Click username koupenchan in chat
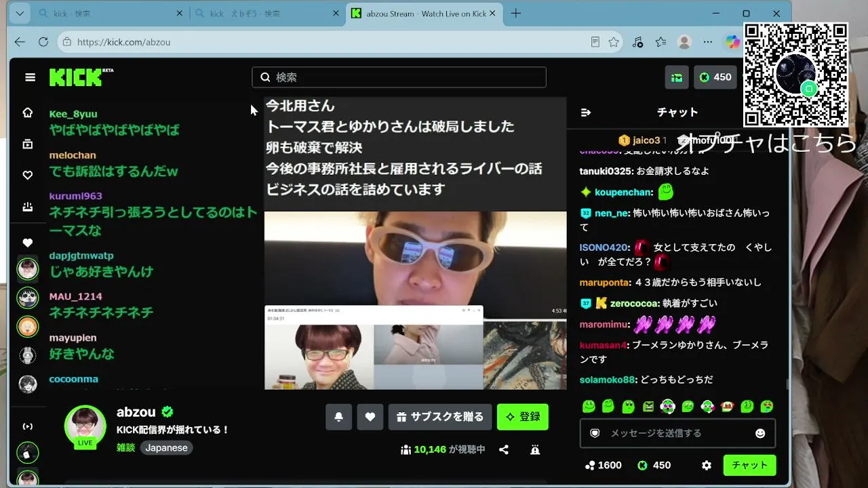The width and height of the screenshot is (868, 488). coord(624,192)
